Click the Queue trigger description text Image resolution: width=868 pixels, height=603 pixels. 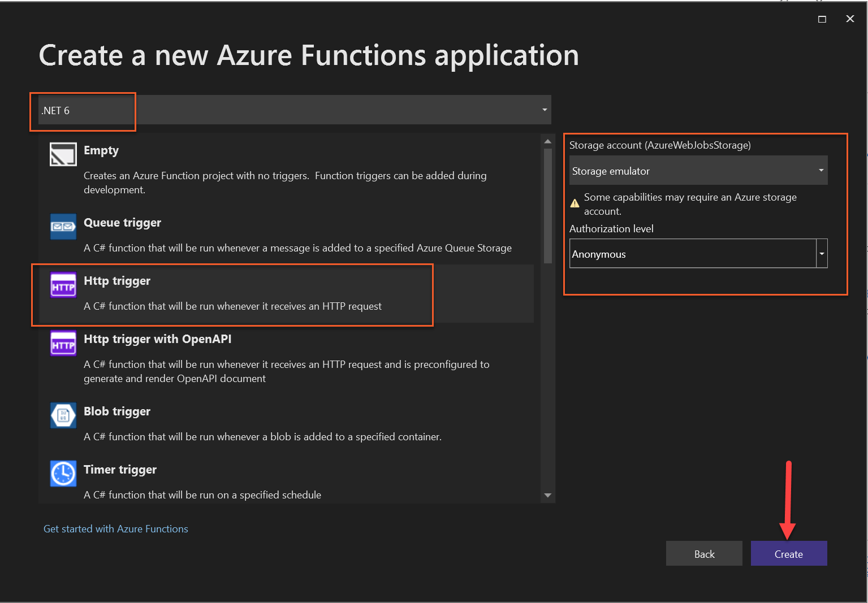coord(297,248)
